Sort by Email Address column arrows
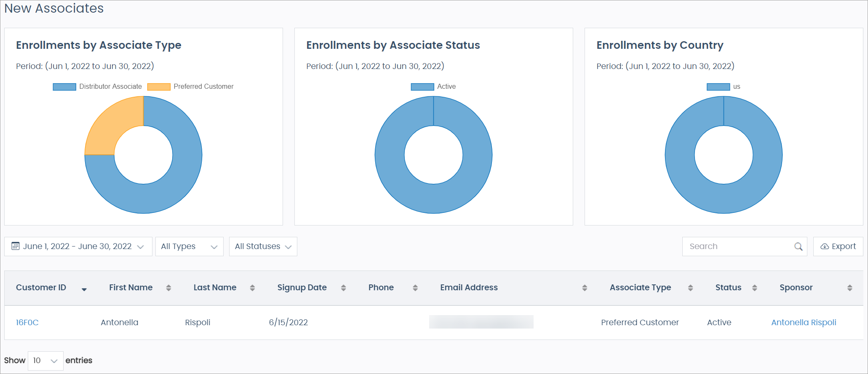 [x=585, y=288]
